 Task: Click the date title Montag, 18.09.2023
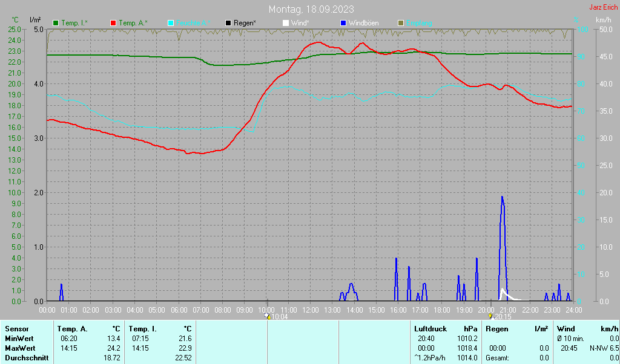pos(311,9)
